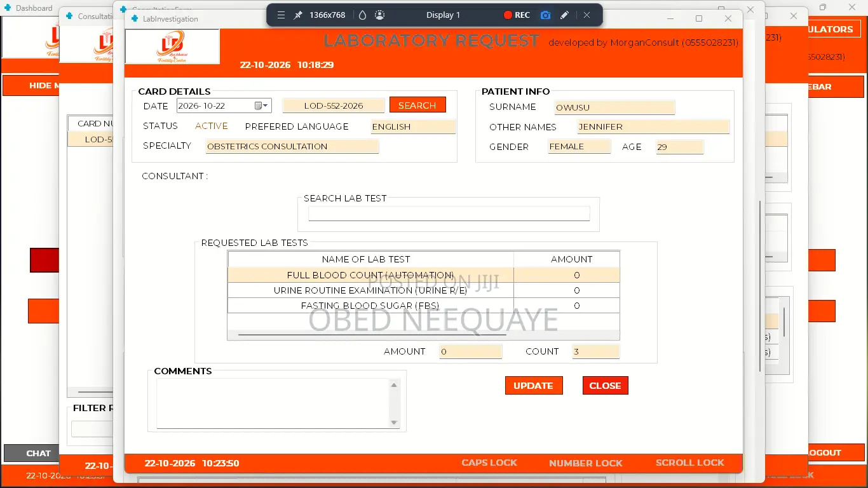Viewport: 868px width, 488px height.
Task: Click the Gender field showing FEMALE
Action: pos(580,147)
